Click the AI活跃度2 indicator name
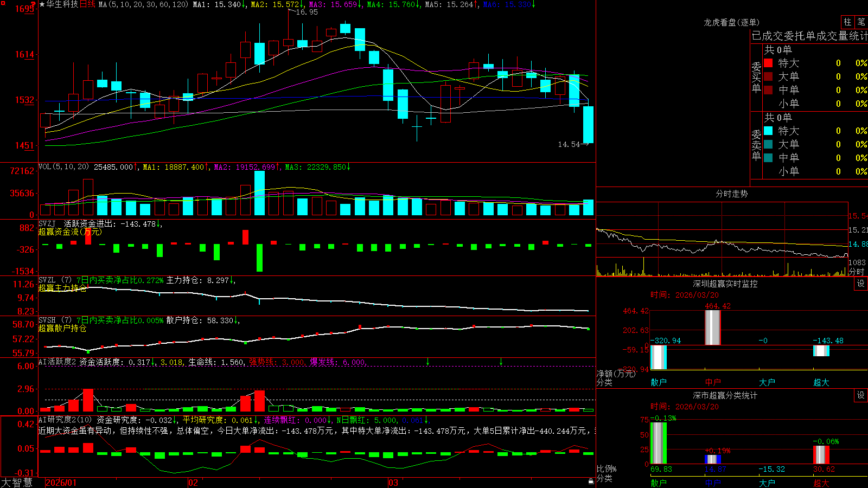Image resolution: width=868 pixels, height=488 pixels. 58,362
